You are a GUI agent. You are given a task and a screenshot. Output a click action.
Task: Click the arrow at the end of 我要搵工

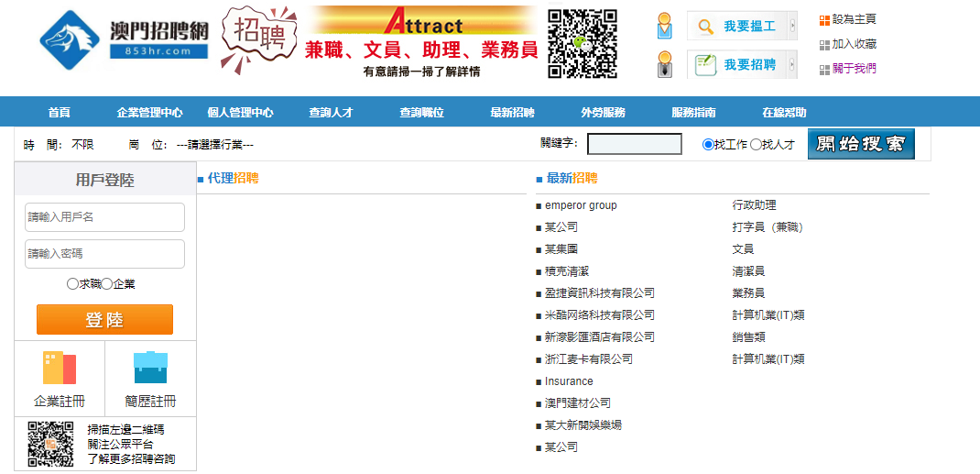(793, 26)
